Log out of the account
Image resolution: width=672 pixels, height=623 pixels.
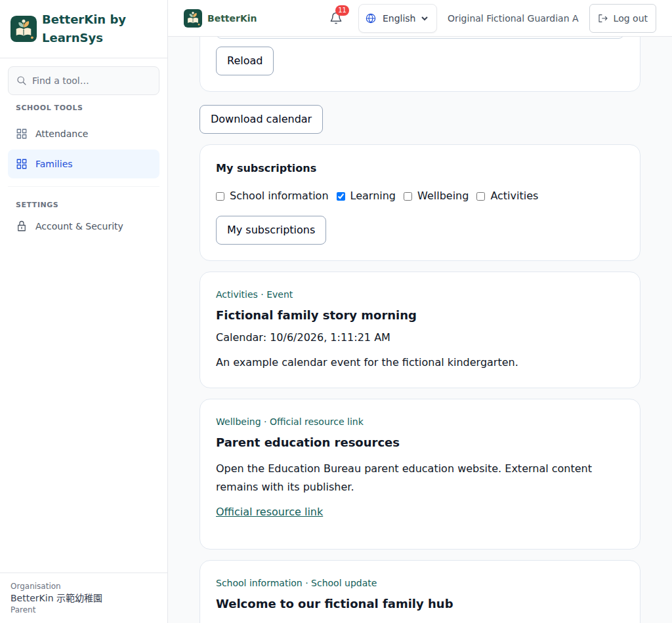(x=623, y=18)
